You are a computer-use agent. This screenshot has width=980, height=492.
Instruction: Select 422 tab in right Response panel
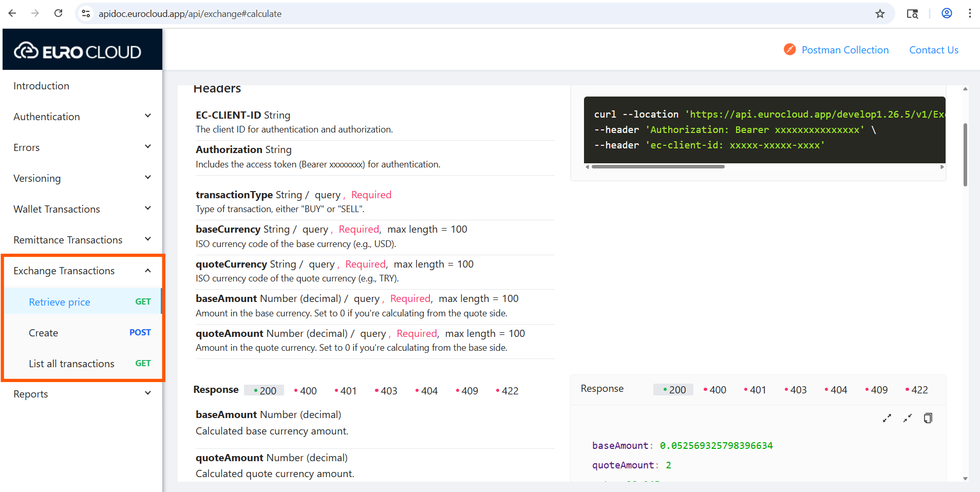[916, 390]
